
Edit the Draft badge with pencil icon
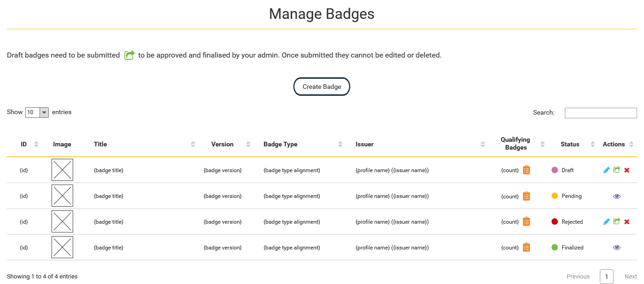pyautogui.click(x=606, y=170)
